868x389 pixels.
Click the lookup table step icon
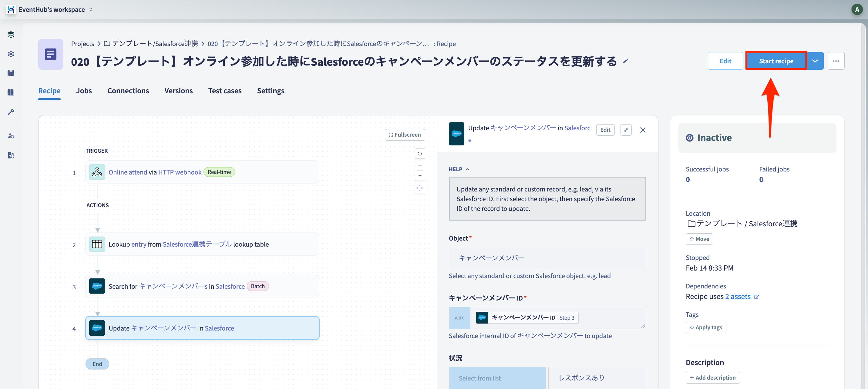tap(97, 244)
